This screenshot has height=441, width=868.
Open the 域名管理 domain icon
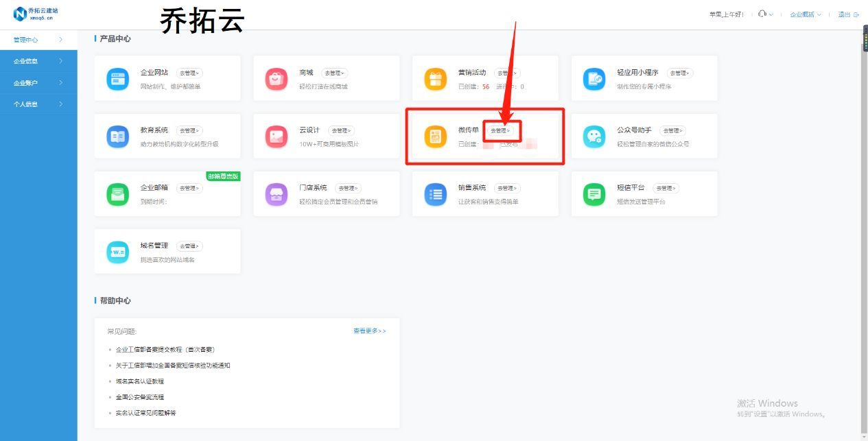pos(117,252)
